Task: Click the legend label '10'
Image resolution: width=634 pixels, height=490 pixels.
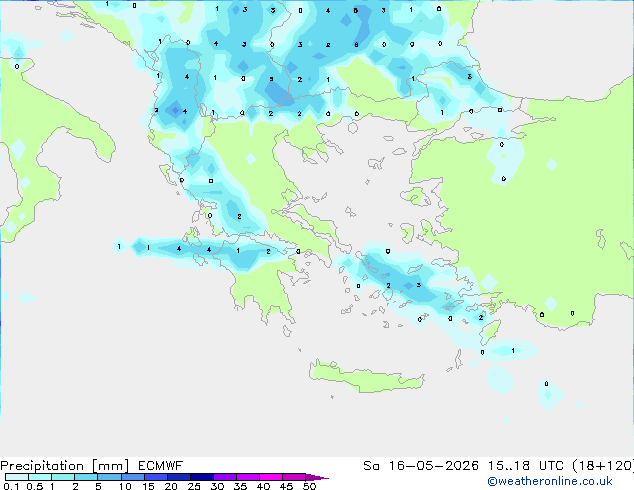Action: click(125, 486)
